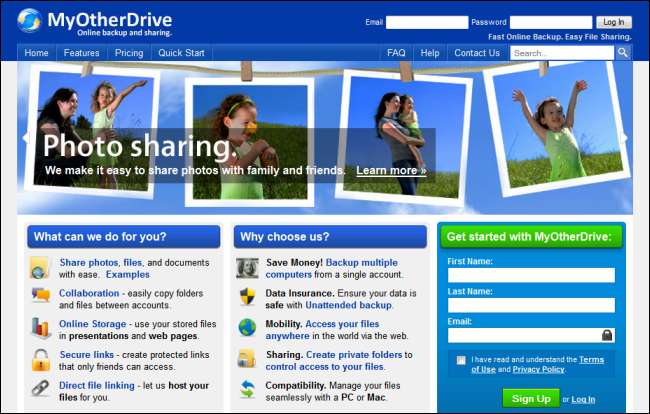Open the Unattended backup link
650x414 pixels.
pos(349,305)
